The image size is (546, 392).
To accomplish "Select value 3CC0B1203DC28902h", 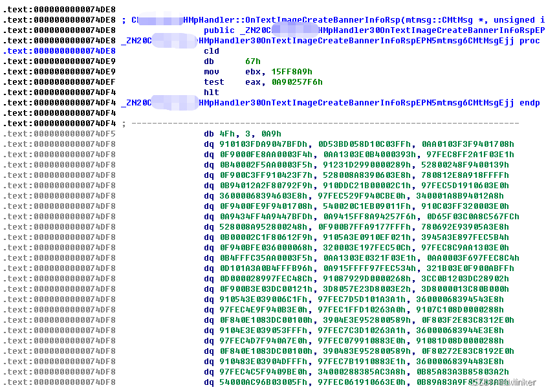I will (465, 279).
